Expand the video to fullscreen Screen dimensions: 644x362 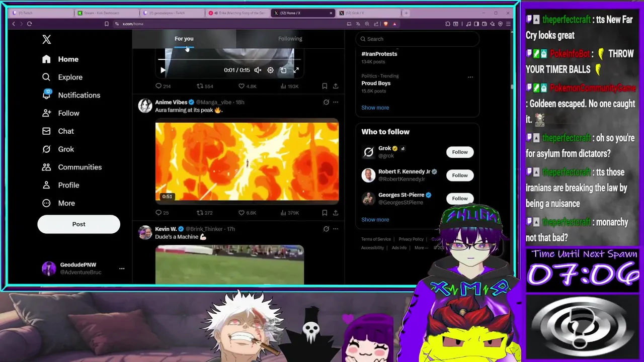(296, 70)
